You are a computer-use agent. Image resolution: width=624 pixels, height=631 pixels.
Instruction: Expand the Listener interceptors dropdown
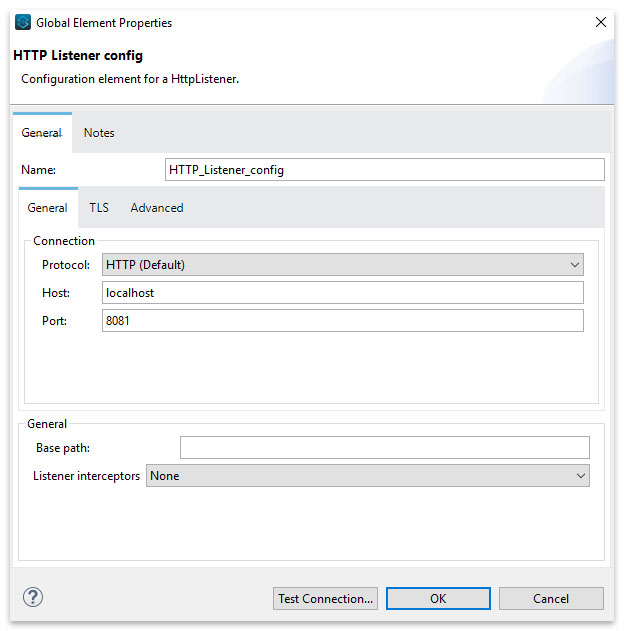coord(368,476)
